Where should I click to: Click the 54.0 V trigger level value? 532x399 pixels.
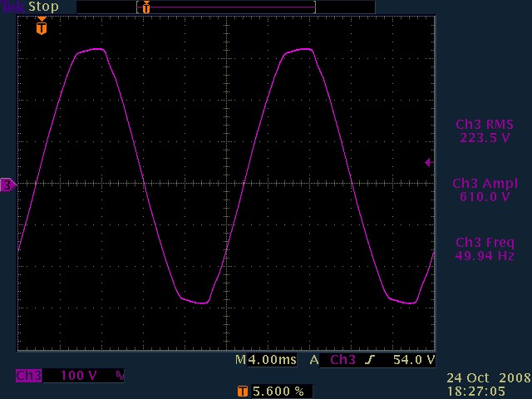(413, 360)
